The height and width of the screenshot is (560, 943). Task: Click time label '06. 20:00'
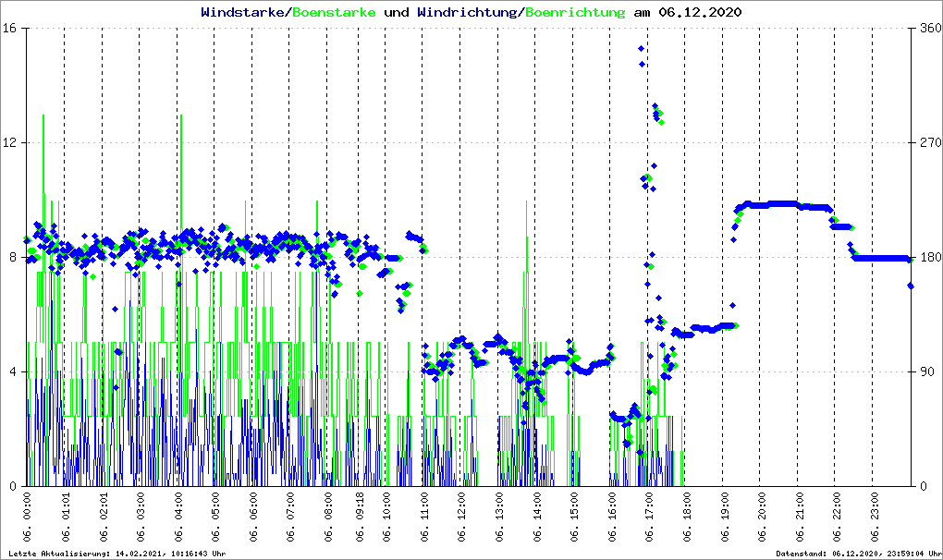pyautogui.click(x=762, y=517)
